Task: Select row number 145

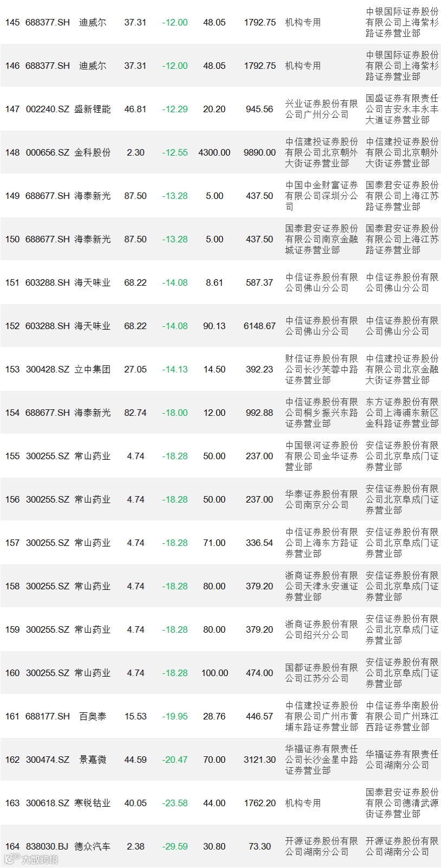Action: coord(12,22)
